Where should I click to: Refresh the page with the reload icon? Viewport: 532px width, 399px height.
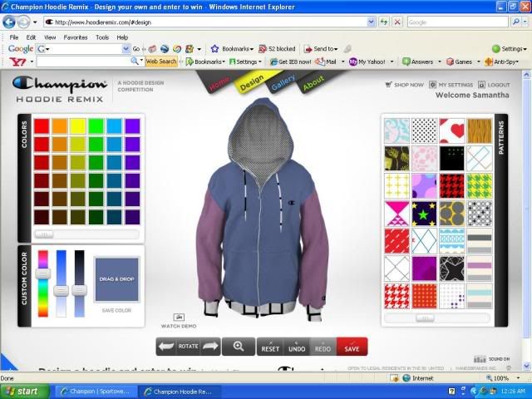(384, 22)
